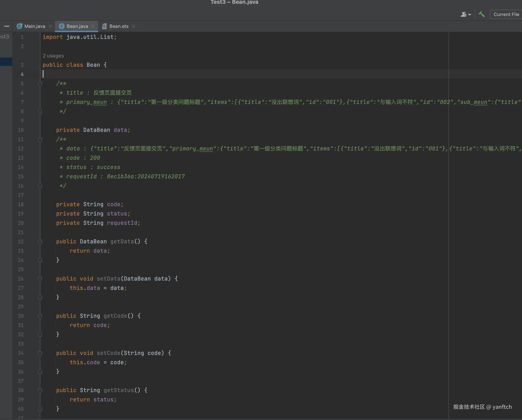Fold the getStatus method at line 38
This screenshot has width=522, height=420.
[x=40, y=390]
